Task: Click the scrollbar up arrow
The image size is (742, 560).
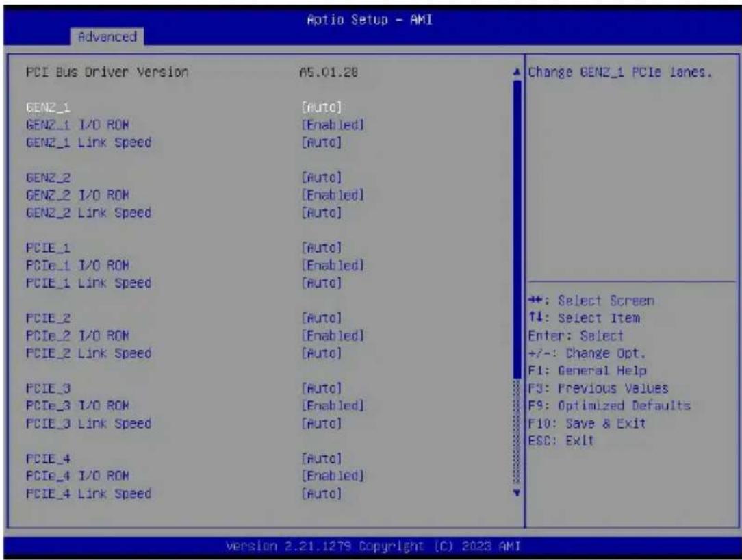Action: (x=517, y=73)
